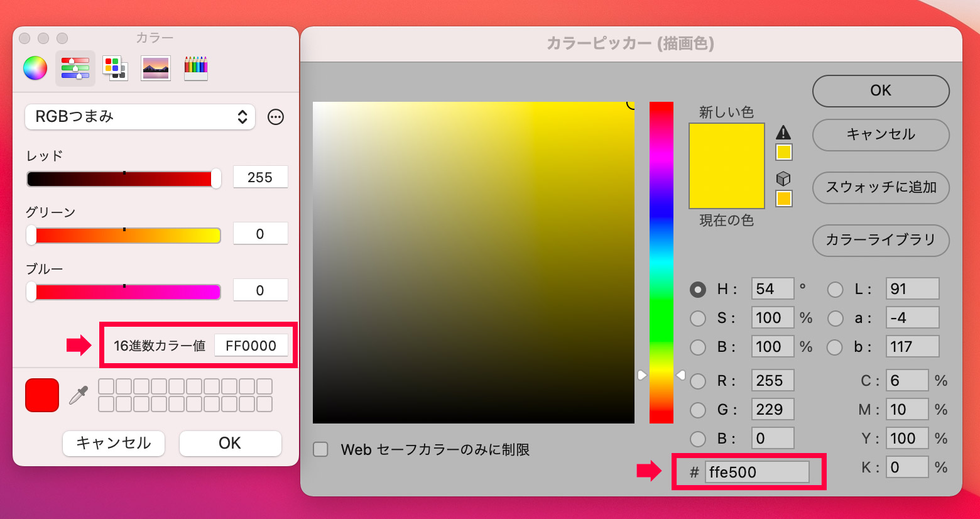
Task: Switch to the color sliders mode
Action: [75, 68]
